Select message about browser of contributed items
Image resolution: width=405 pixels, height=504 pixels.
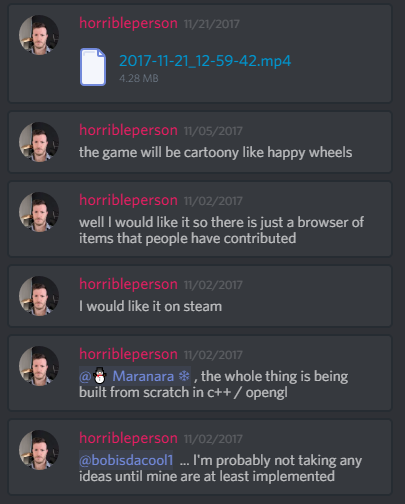(200, 219)
